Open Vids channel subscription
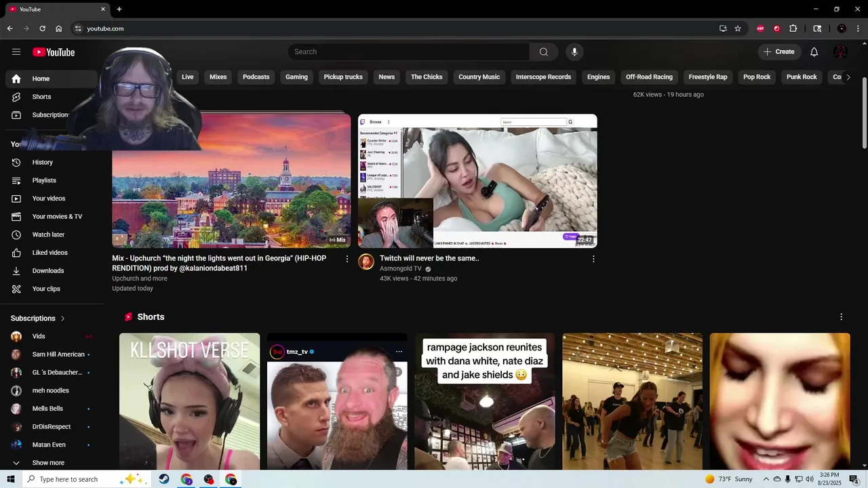 click(x=52, y=336)
